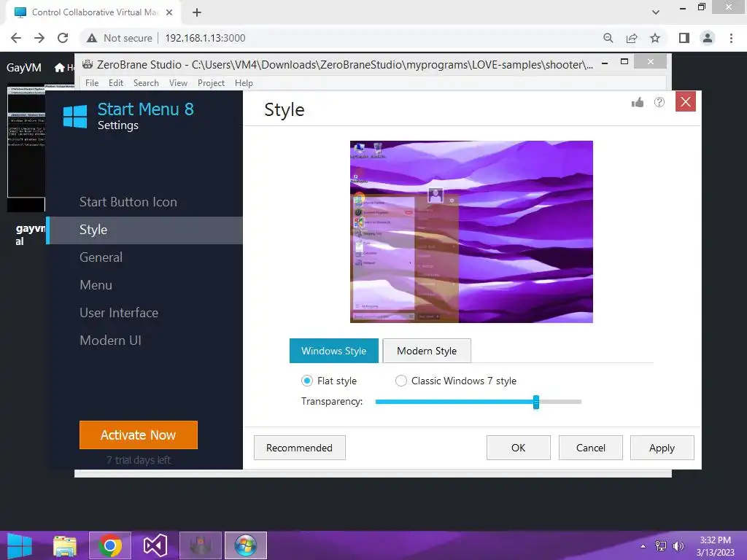Screen dimensions: 747x560
Task: Open a new Chrome tab
Action: pos(197,12)
